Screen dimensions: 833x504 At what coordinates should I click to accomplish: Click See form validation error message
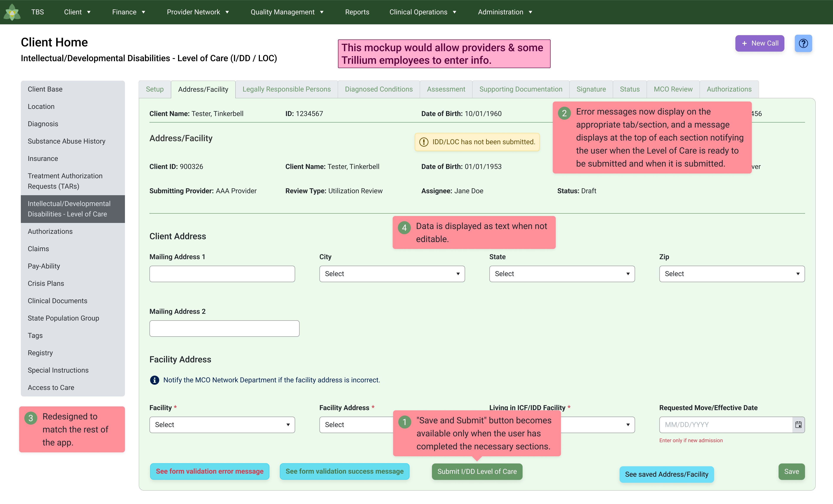click(x=210, y=471)
